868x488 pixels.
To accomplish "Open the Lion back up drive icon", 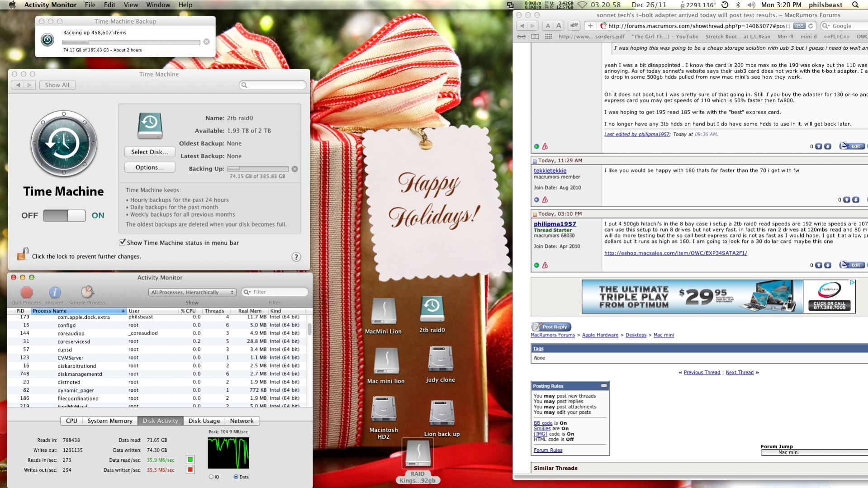I will pyautogui.click(x=442, y=413).
